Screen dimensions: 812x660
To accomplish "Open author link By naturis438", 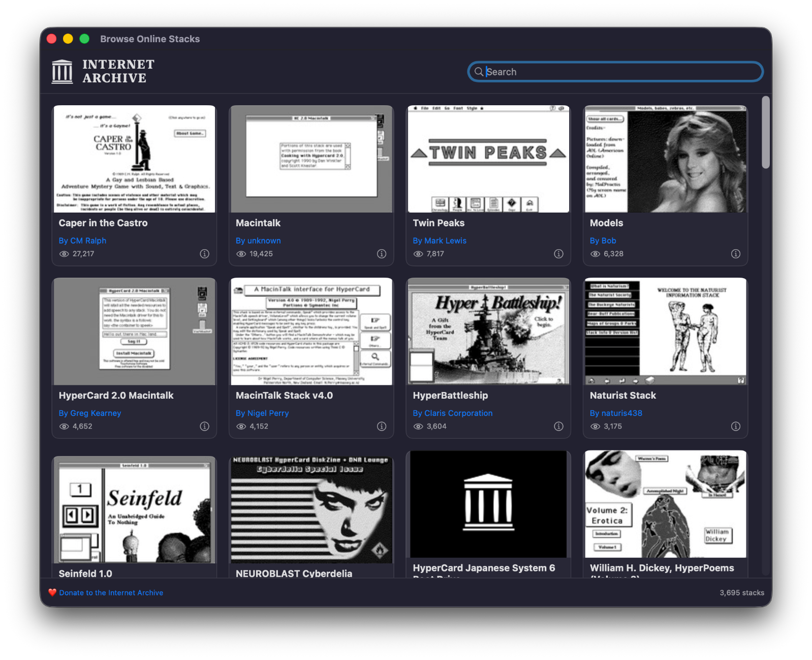I will [x=616, y=413].
